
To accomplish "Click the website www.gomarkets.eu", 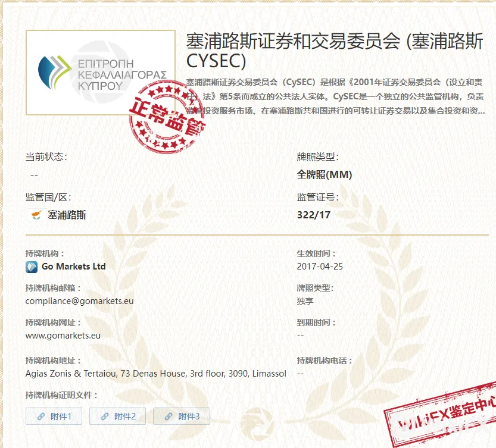I will [63, 336].
